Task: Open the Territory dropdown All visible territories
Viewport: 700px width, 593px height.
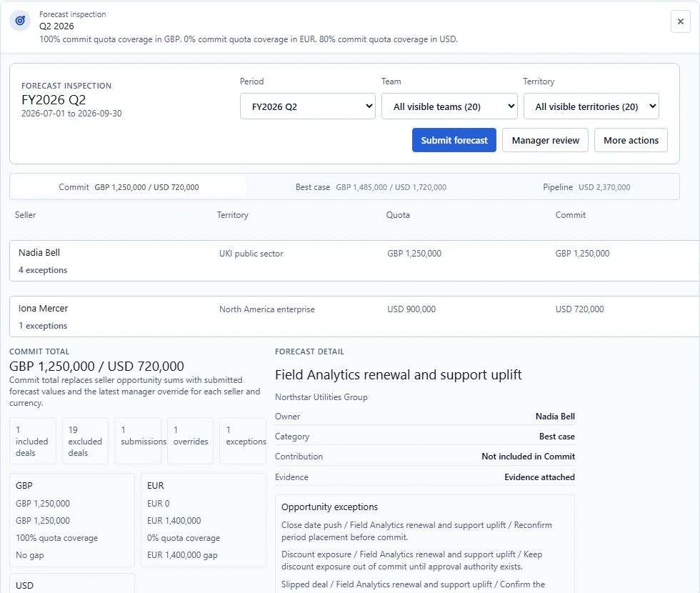Action: click(x=591, y=106)
